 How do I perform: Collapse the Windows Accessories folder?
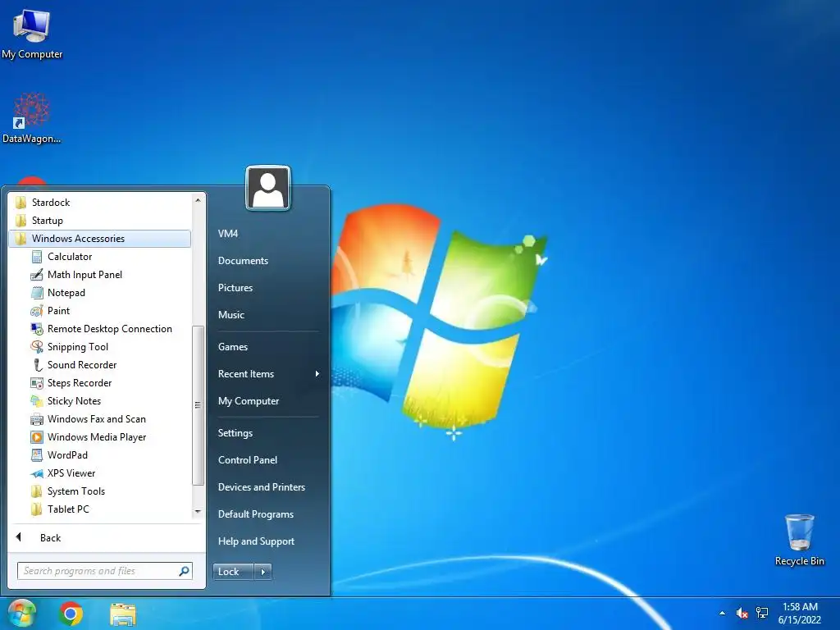(100, 239)
